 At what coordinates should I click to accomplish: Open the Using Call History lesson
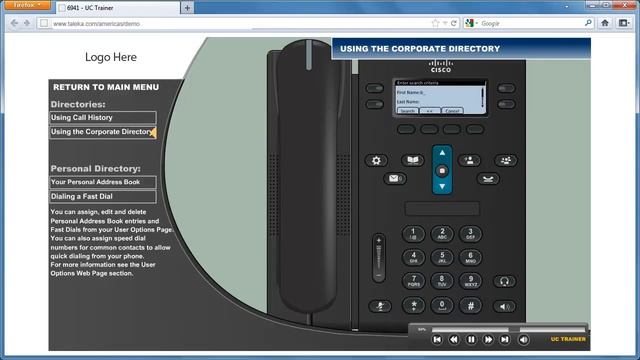tap(103, 118)
